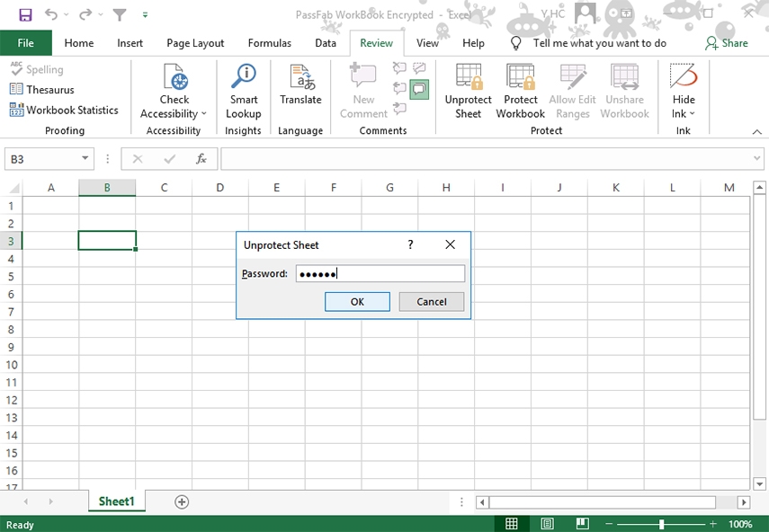The image size is (769, 532).
Task: Click the zoom slider in the status bar
Action: pyautogui.click(x=662, y=524)
